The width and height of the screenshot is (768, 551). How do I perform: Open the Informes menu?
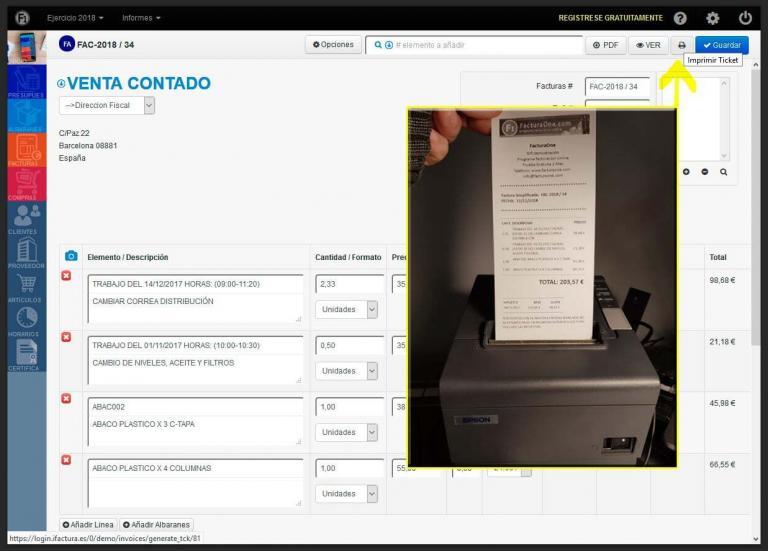[x=141, y=18]
